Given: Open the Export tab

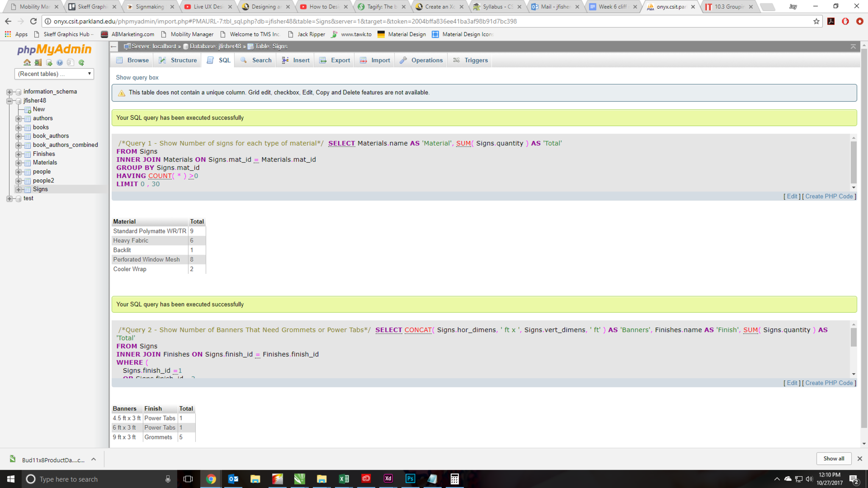Looking at the screenshot, I should pyautogui.click(x=335, y=60).
